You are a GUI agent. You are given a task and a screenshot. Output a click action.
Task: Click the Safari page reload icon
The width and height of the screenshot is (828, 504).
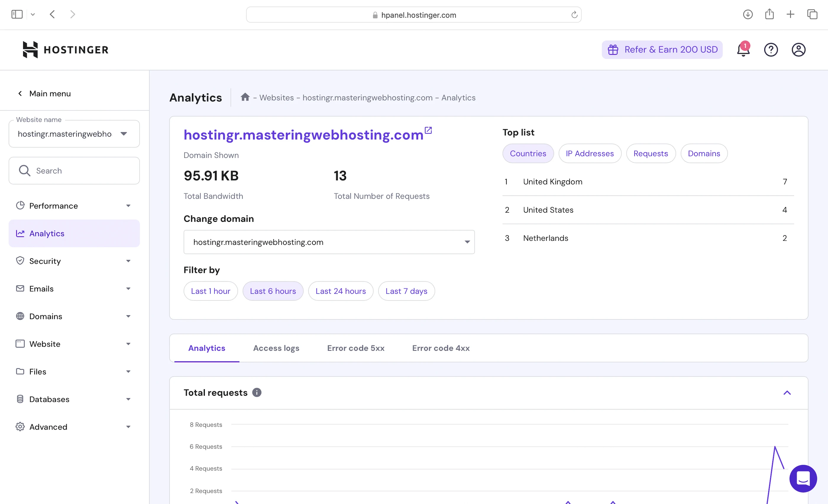click(x=574, y=15)
